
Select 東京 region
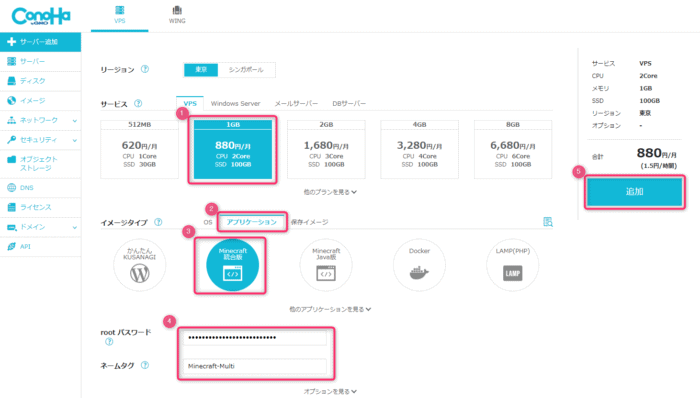click(201, 70)
